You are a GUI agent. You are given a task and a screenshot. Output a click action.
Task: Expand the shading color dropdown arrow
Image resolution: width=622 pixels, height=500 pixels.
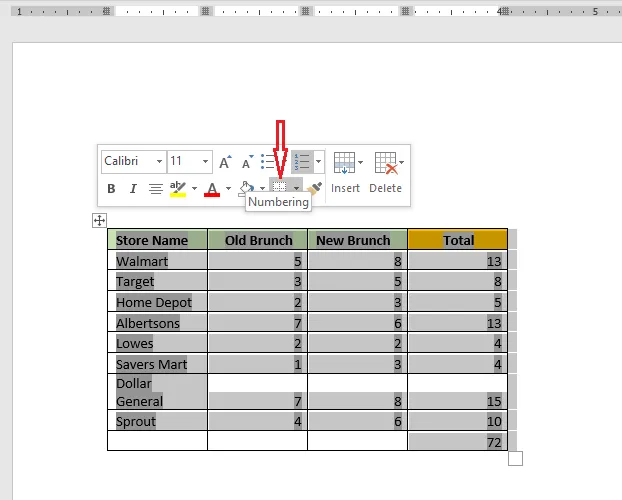tap(262, 188)
